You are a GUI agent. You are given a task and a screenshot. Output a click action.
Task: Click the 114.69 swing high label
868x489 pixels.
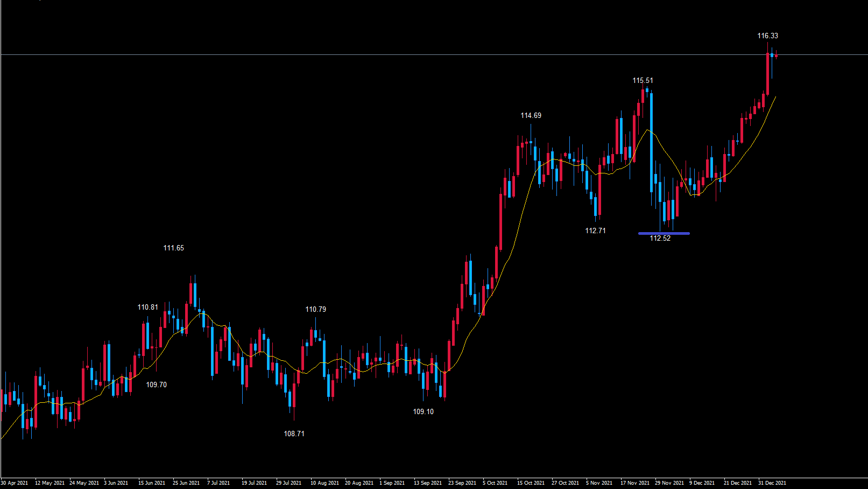(531, 116)
